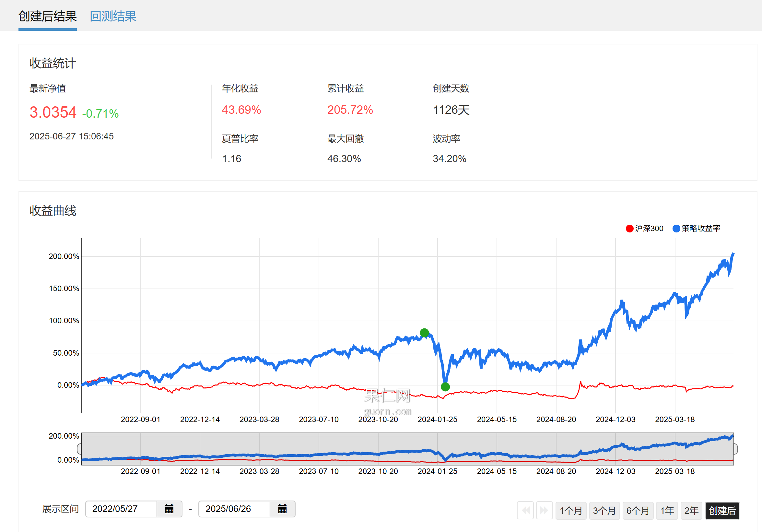The height and width of the screenshot is (532, 762).
Task: Toggle the red 沪深300 legend marker
Action: (629, 228)
